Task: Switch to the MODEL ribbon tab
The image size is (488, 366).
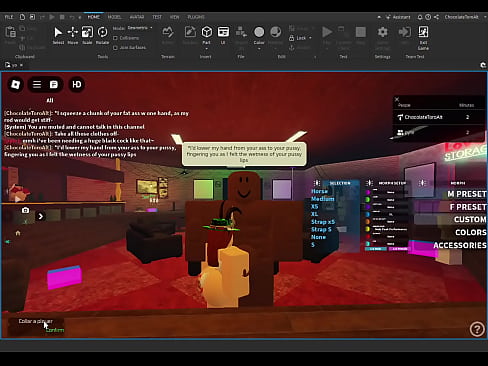Action: tap(114, 17)
